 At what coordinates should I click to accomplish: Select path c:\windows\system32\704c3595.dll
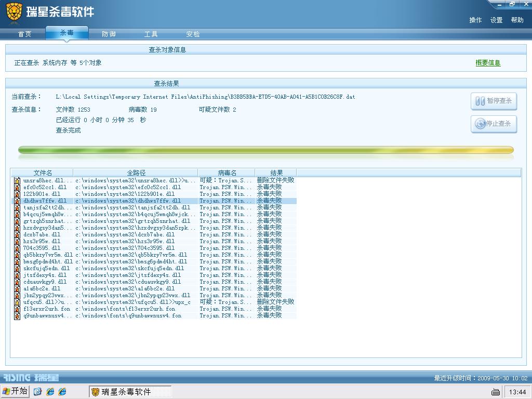tap(125, 248)
